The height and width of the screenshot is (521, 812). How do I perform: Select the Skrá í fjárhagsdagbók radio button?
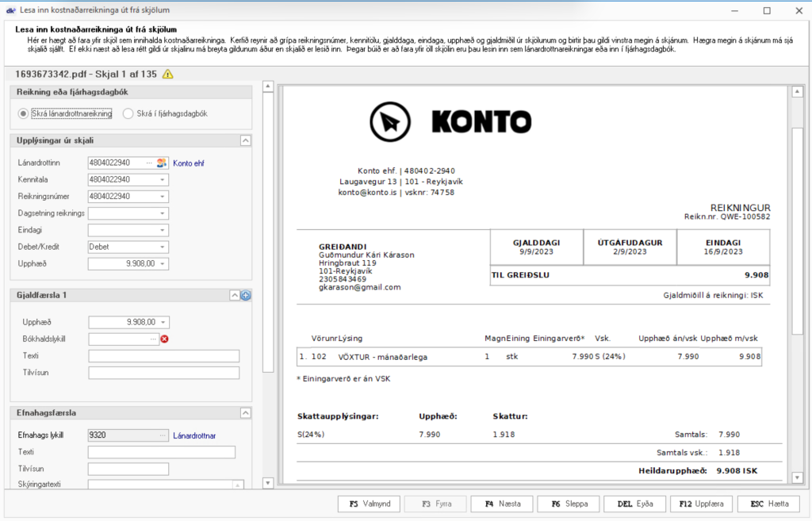(x=128, y=113)
